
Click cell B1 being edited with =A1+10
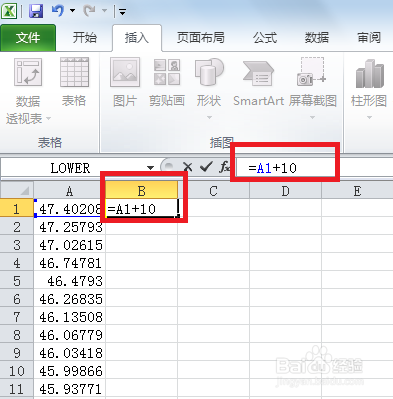point(141,208)
